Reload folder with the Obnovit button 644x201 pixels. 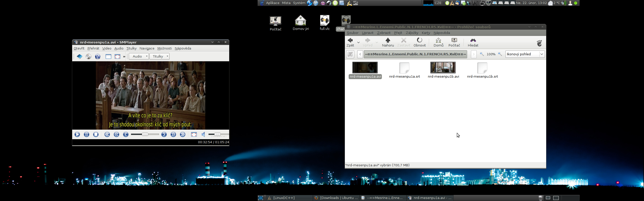point(420,42)
